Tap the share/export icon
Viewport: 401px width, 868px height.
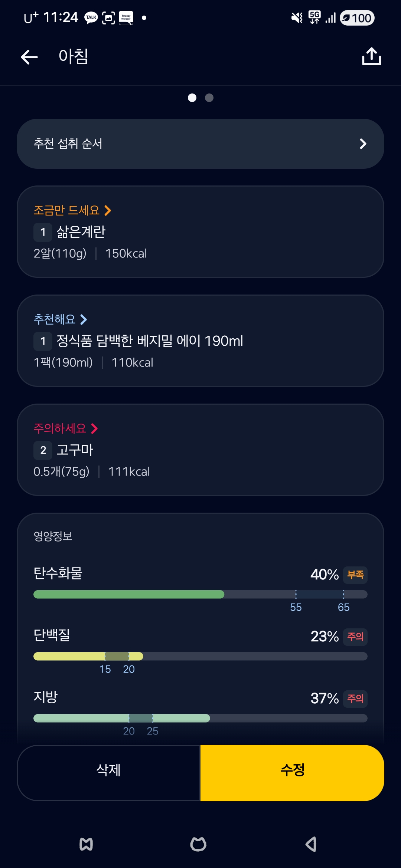(371, 57)
